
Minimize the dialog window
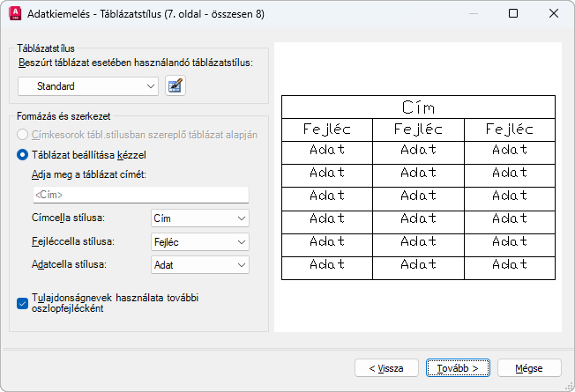click(474, 13)
